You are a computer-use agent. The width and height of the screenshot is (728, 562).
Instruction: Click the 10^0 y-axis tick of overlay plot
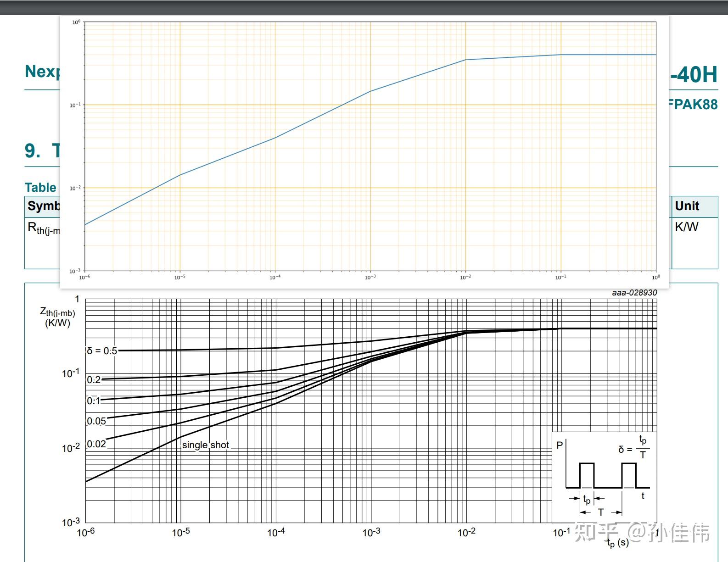[76, 22]
